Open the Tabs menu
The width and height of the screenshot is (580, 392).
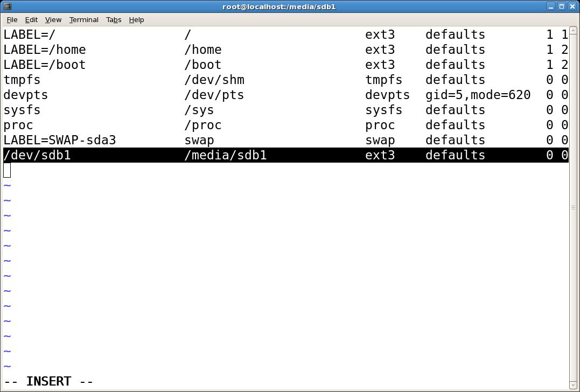(x=114, y=19)
